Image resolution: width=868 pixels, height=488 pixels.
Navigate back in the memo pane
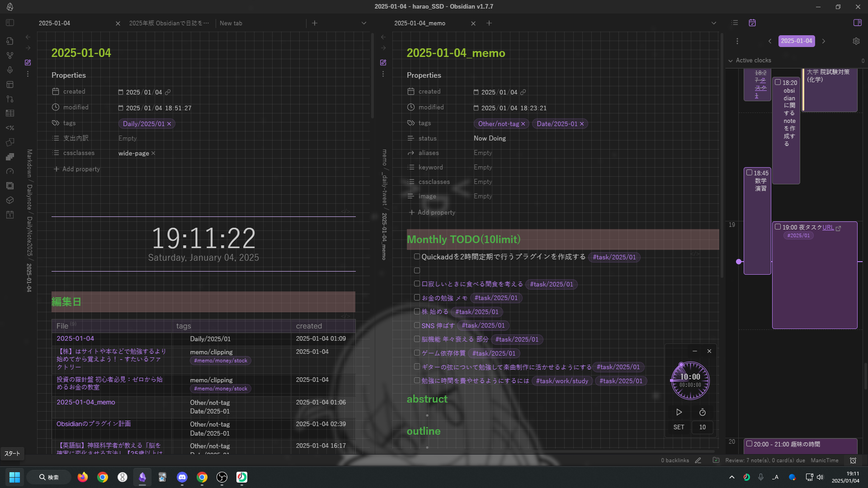[x=383, y=37]
